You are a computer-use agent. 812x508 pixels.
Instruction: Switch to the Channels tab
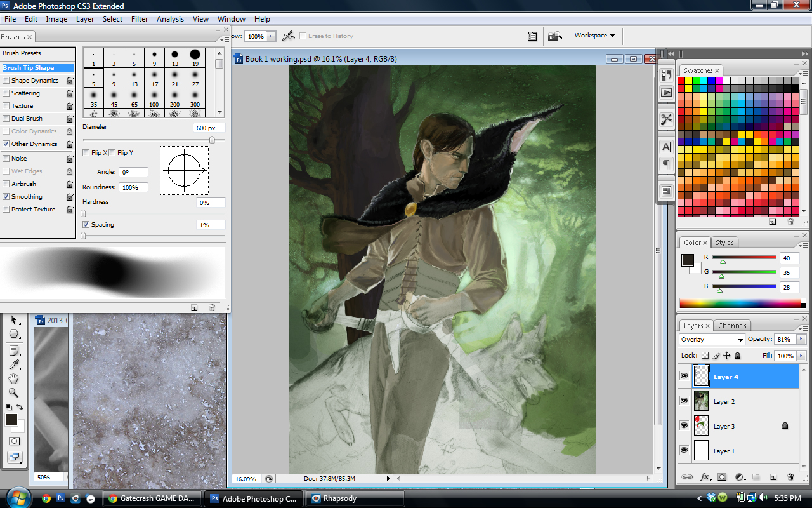[x=732, y=326]
